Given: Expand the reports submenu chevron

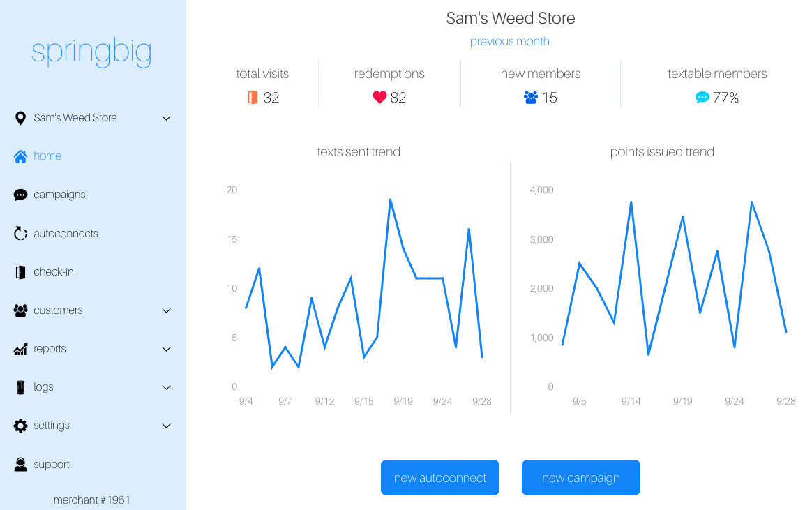Looking at the screenshot, I should pos(166,349).
